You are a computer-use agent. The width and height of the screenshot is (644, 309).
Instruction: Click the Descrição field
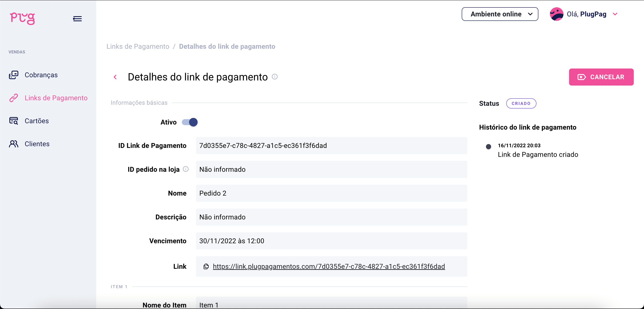(331, 217)
